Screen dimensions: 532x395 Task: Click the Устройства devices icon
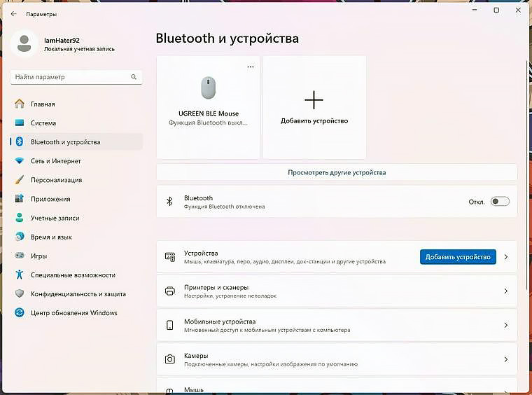pyautogui.click(x=170, y=257)
